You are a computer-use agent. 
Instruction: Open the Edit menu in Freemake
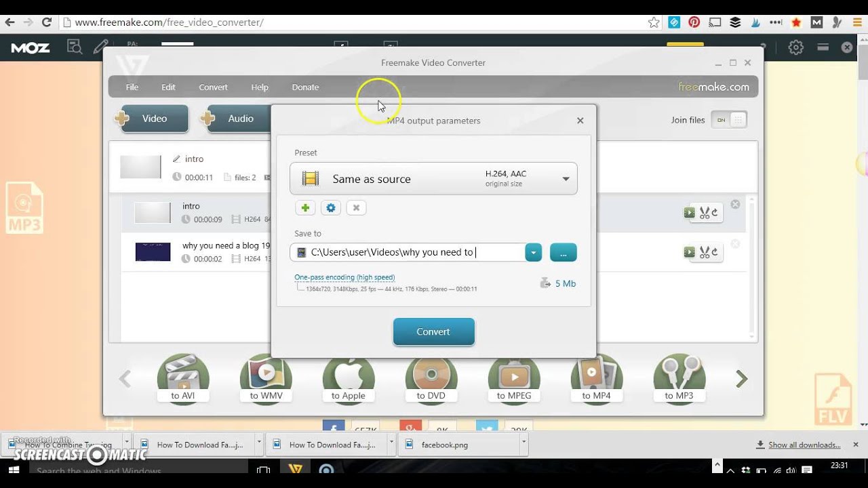click(x=168, y=87)
